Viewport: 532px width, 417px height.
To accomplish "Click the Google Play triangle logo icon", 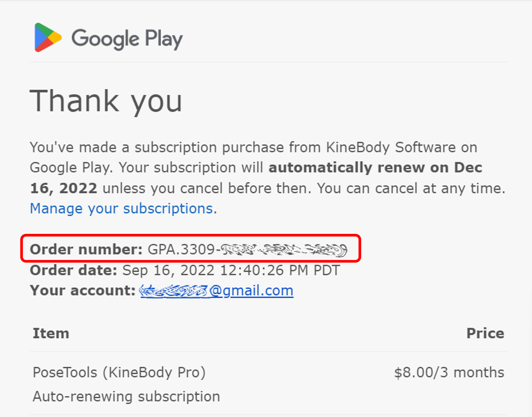I will (x=48, y=37).
